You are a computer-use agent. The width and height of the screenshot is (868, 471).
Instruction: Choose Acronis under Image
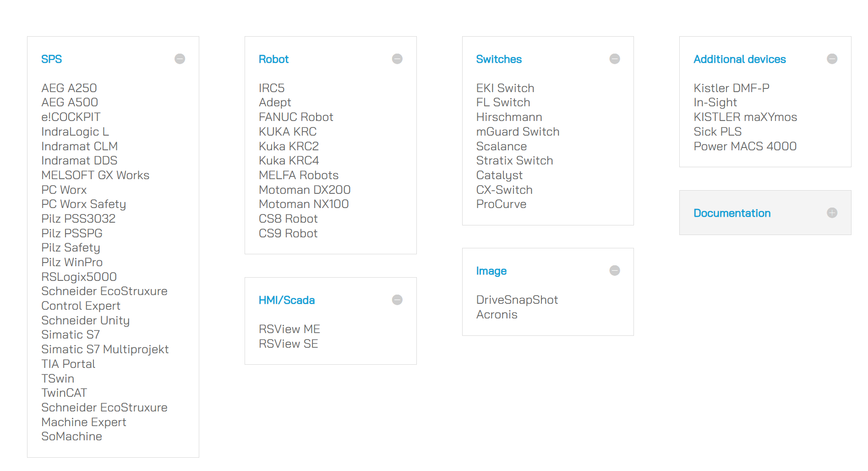point(497,314)
